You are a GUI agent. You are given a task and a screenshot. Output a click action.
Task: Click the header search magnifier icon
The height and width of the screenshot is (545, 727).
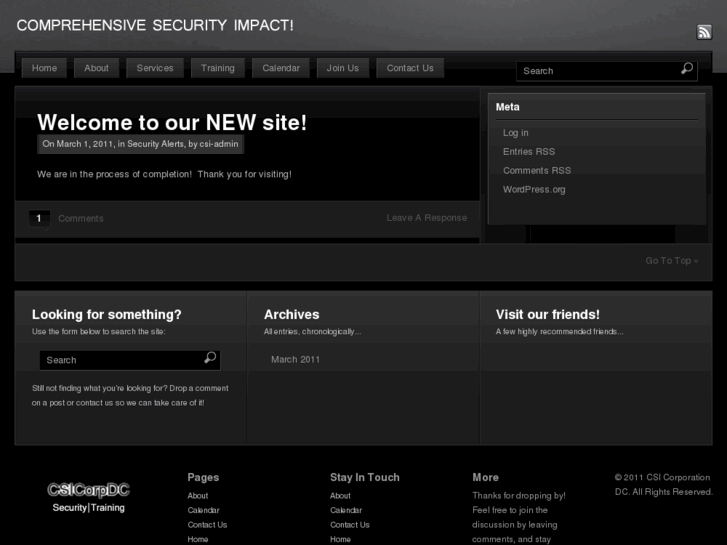(687, 69)
